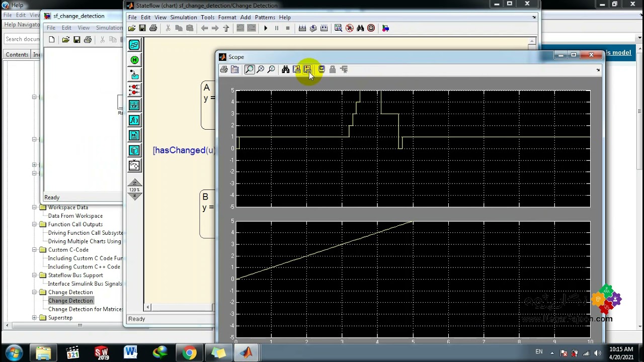Viewport: 644px width, 362px height.
Task: Select Change Detection for Matrices item
Action: (85, 309)
